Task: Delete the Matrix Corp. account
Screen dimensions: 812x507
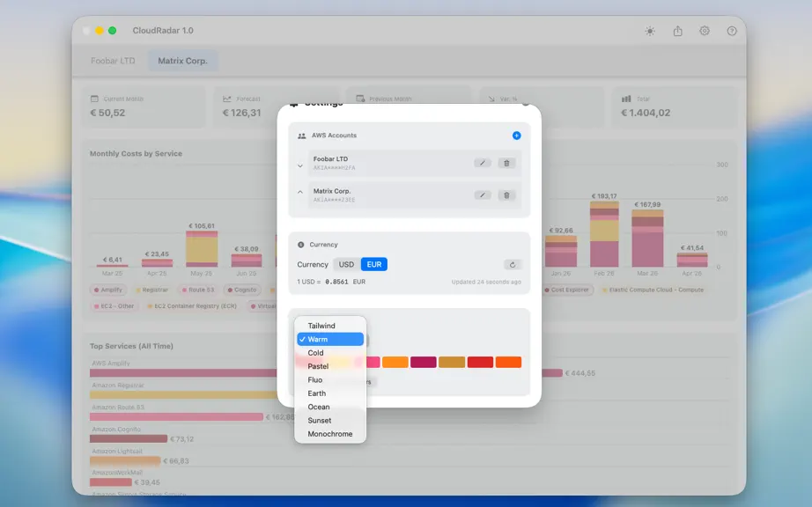Action: [506, 195]
